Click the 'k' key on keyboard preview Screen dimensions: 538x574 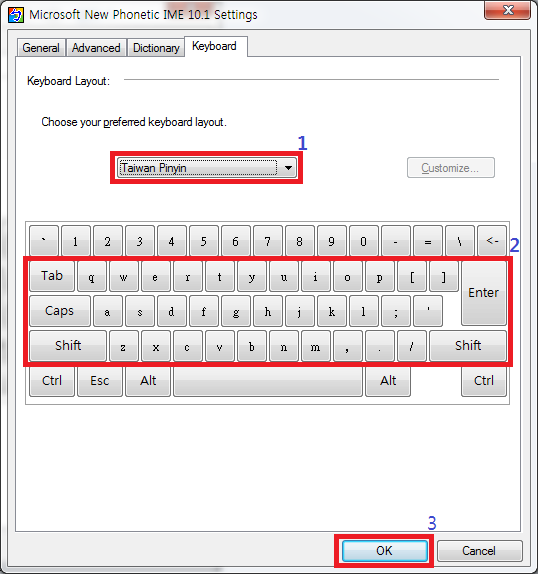point(332,311)
